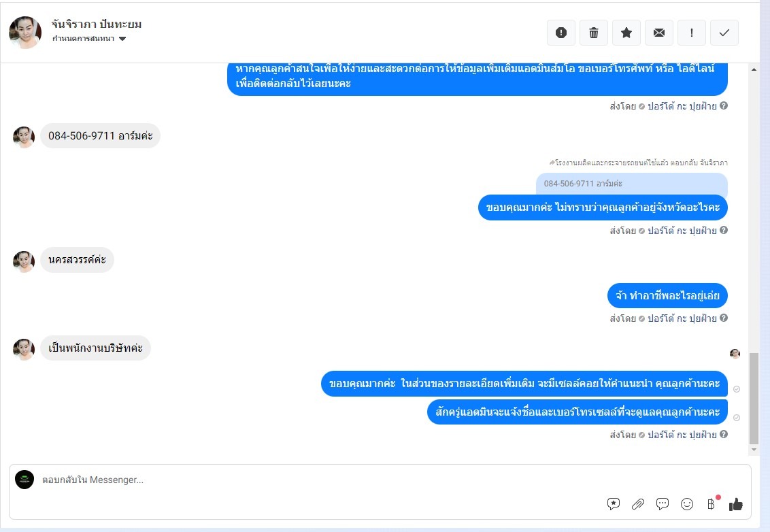Image resolution: width=770 pixels, height=532 pixels.
Task: Click the help icon beside last ส่งโดย
Action: tap(724, 434)
